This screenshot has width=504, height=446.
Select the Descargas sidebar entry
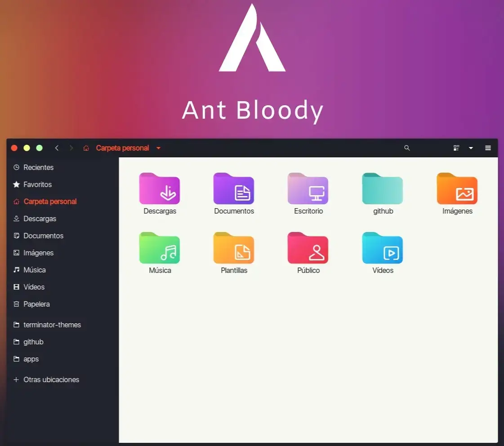pyautogui.click(x=40, y=219)
